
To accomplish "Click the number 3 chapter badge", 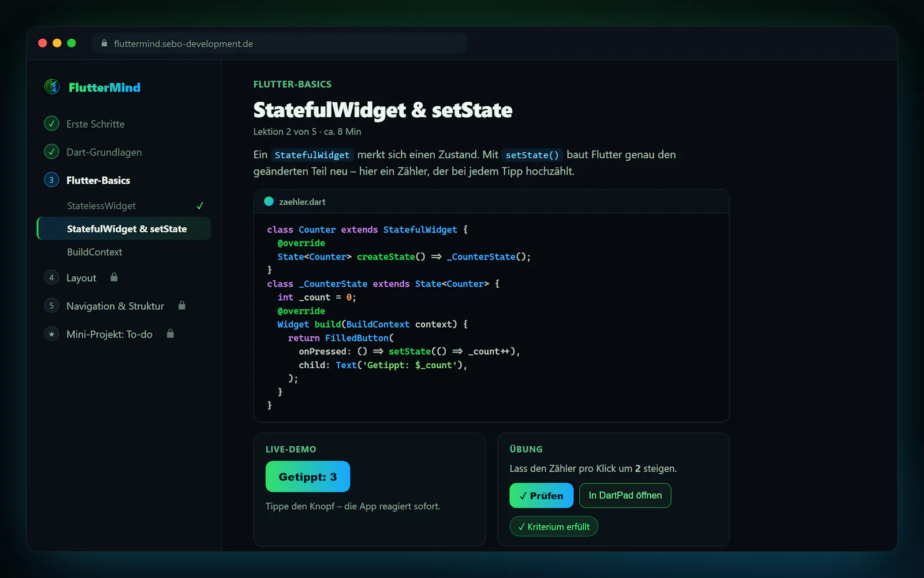I will pyautogui.click(x=51, y=180).
